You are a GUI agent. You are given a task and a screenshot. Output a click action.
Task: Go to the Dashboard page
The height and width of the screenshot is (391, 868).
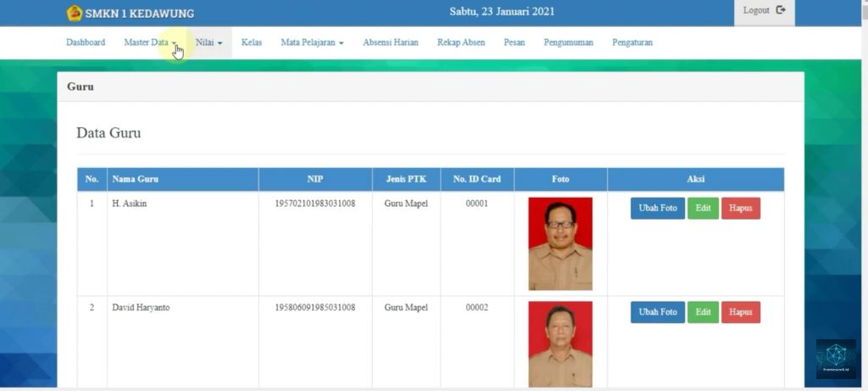pos(86,42)
